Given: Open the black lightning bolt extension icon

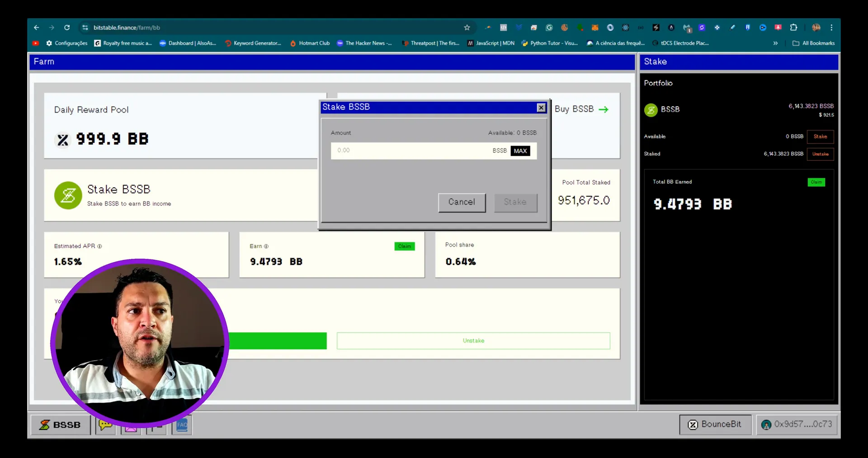Looking at the screenshot, I should (x=656, y=28).
